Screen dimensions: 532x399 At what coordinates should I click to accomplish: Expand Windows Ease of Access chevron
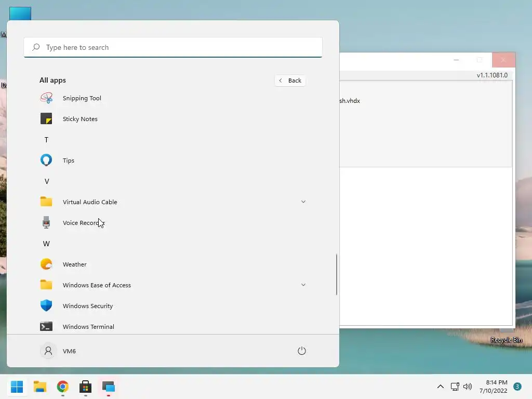pyautogui.click(x=303, y=285)
